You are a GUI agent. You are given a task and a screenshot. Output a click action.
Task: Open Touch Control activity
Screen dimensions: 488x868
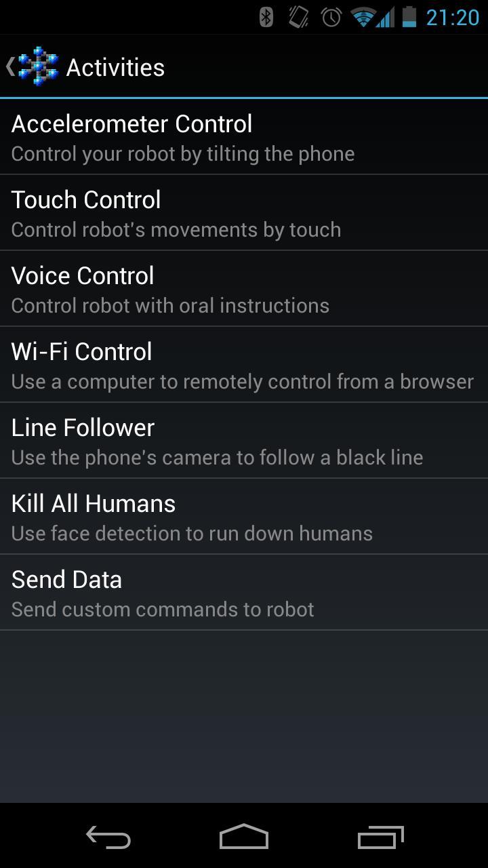pyautogui.click(x=244, y=213)
